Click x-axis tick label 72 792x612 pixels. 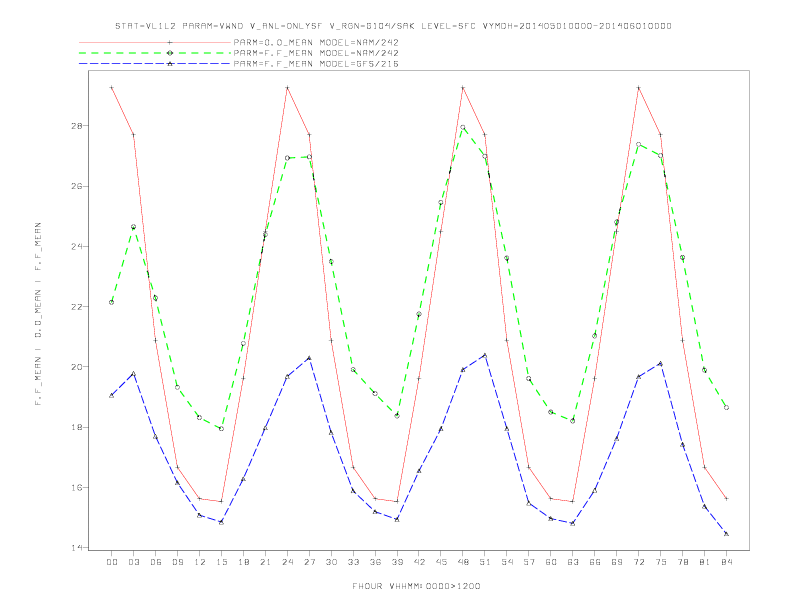[639, 562]
